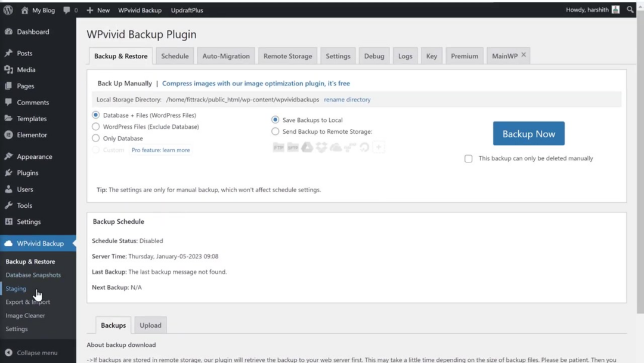Choose Dropbox as remote storage

tap(321, 147)
